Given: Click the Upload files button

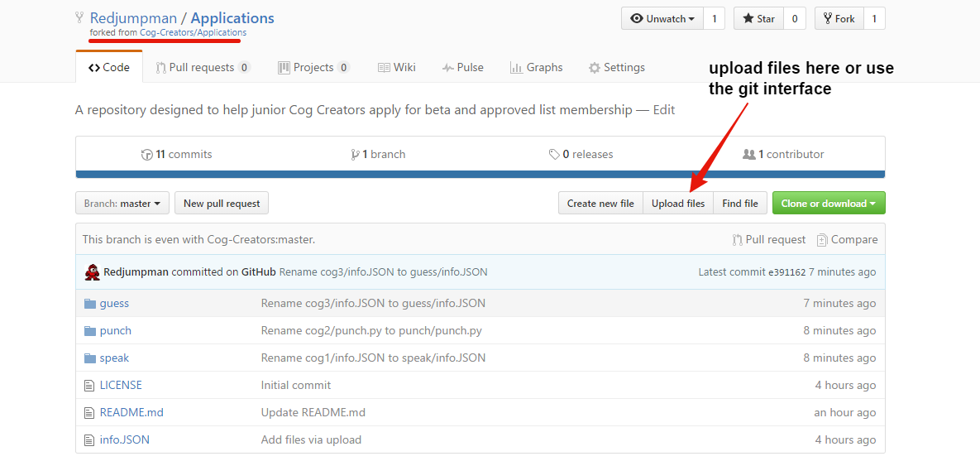Looking at the screenshot, I should click(678, 204).
